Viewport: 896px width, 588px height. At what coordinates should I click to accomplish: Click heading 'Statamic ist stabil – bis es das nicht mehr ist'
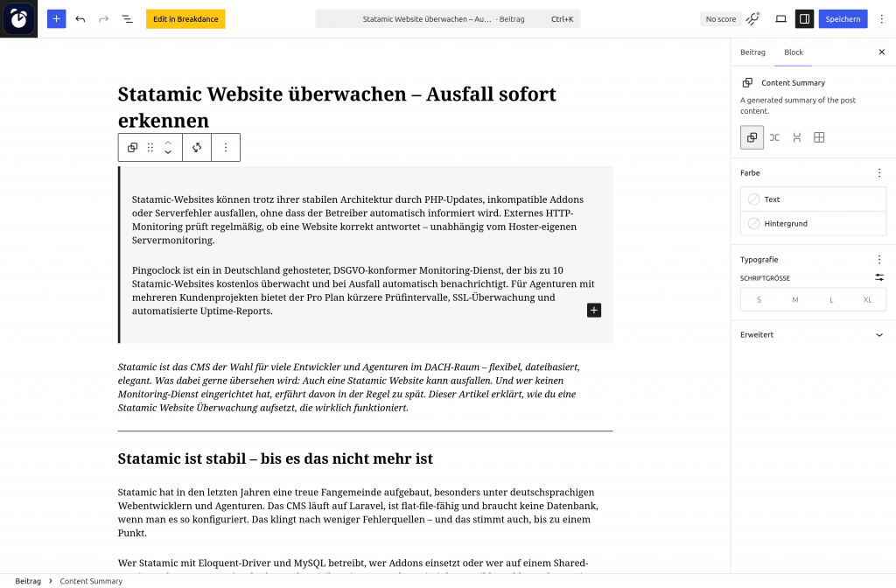(x=275, y=458)
